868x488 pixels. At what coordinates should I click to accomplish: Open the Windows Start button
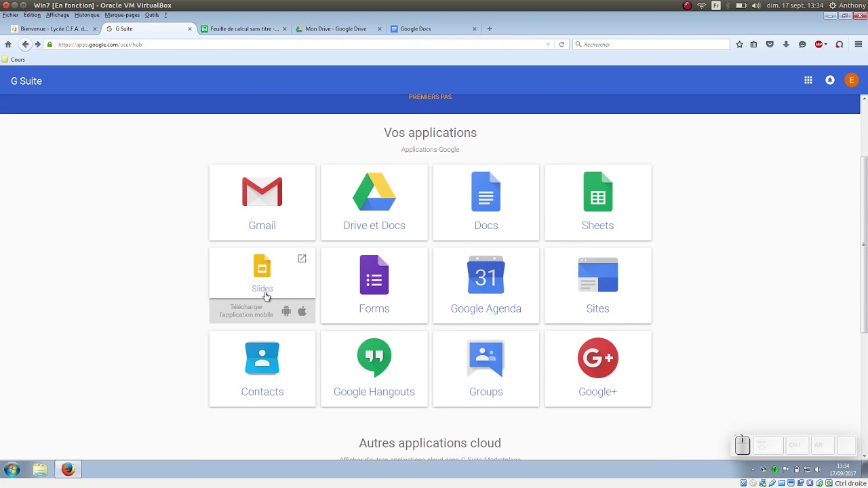click(12, 469)
